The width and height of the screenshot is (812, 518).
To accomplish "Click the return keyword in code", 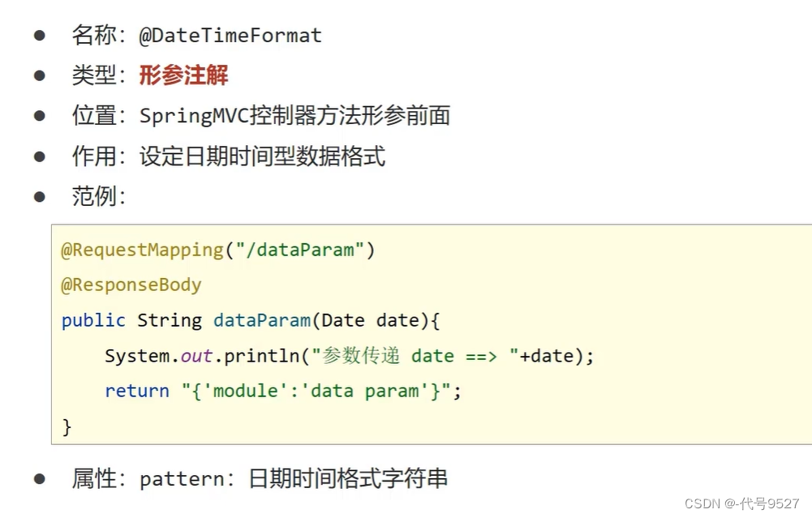I will click(137, 392).
